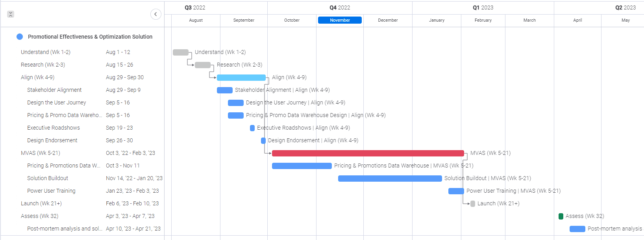Image resolution: width=644 pixels, height=240 pixels.
Task: Click the Q3 2022 quarter header
Action: [195, 7]
